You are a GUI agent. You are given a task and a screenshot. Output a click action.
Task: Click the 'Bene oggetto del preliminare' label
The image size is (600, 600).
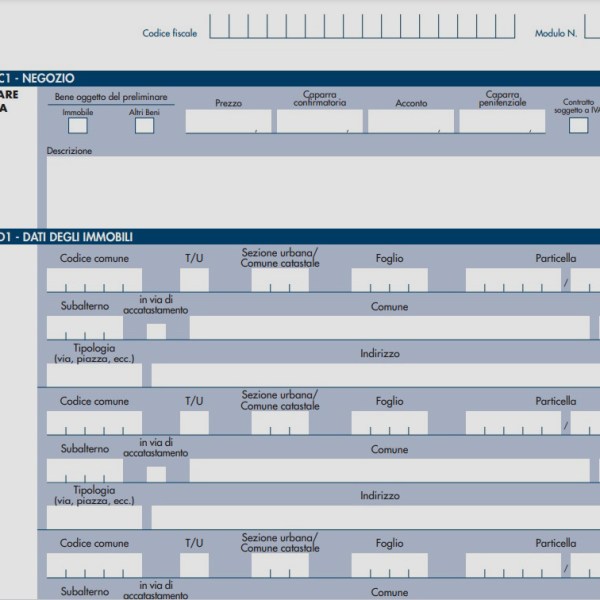[x=111, y=97]
